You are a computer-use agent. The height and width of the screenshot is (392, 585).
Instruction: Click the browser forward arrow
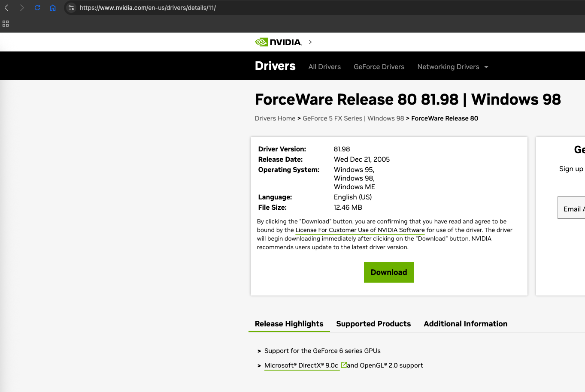(x=22, y=8)
